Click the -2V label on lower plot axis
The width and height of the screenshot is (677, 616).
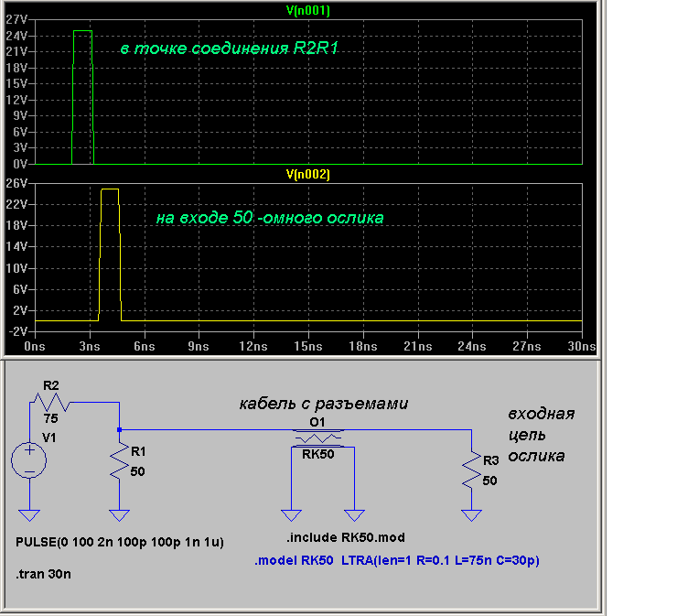(17, 331)
